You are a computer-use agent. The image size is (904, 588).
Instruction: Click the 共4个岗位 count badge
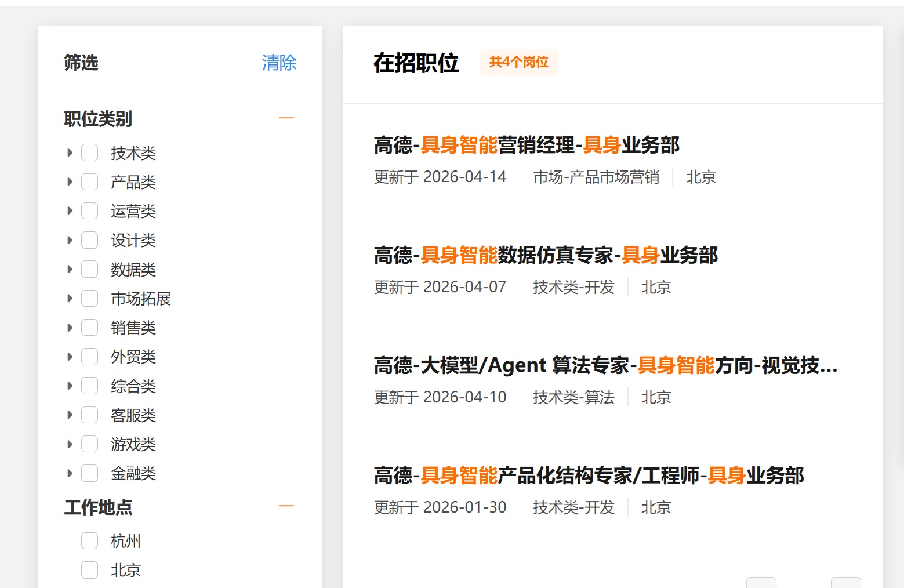coord(518,62)
